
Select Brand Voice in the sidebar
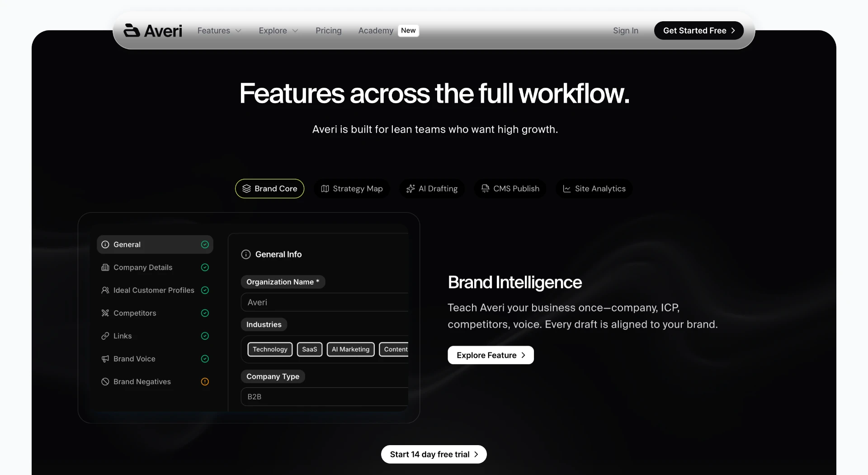pyautogui.click(x=155, y=359)
